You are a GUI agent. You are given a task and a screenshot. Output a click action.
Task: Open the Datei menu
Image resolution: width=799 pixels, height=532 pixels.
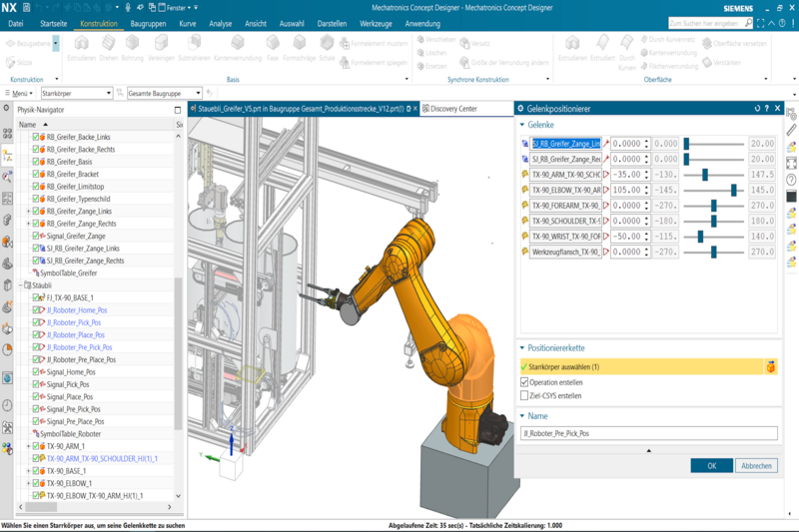(x=16, y=23)
